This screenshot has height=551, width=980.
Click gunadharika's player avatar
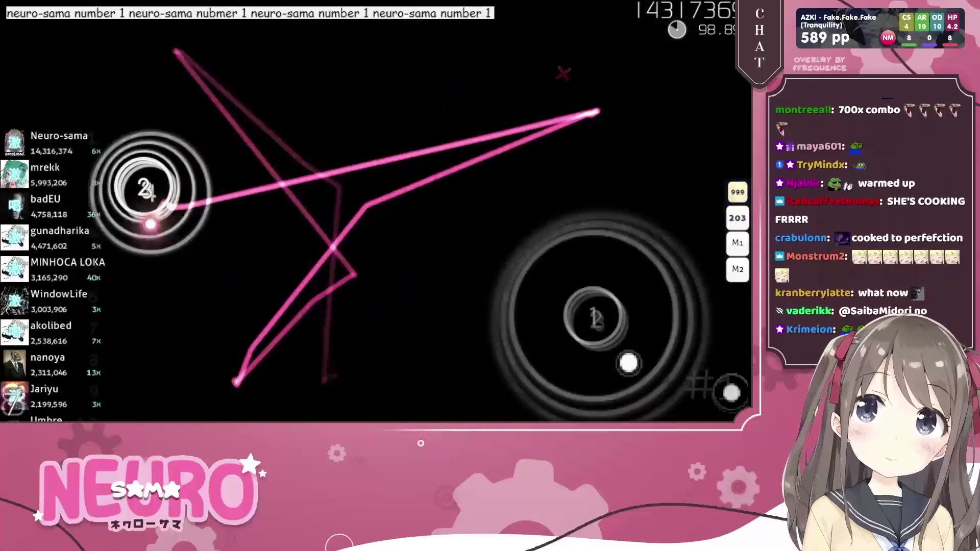tap(14, 237)
